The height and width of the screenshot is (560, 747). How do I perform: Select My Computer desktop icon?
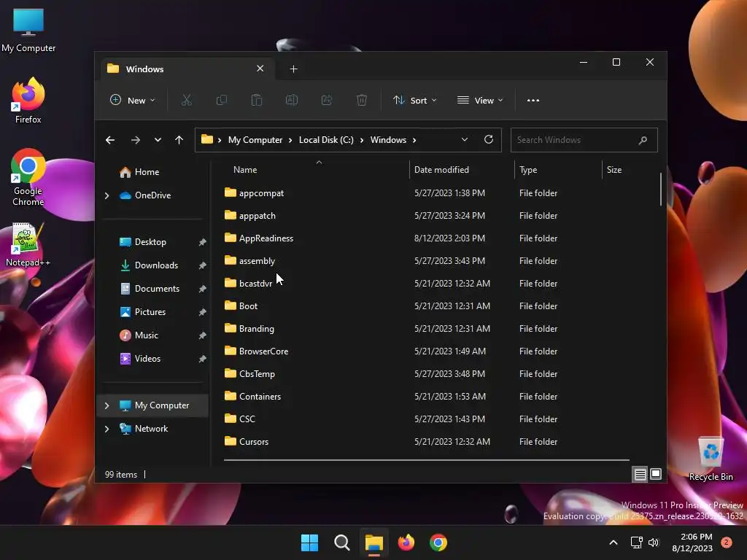point(28,29)
